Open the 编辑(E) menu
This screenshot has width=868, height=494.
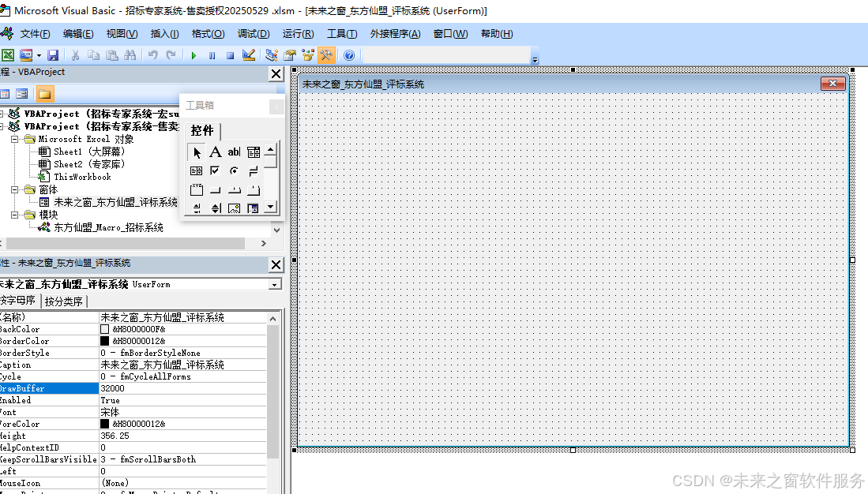coord(78,34)
